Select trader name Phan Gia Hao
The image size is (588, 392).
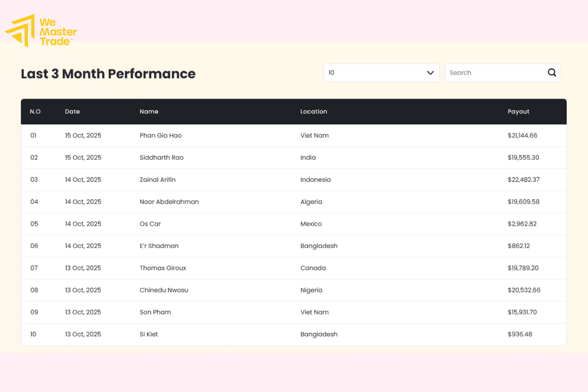pos(161,135)
